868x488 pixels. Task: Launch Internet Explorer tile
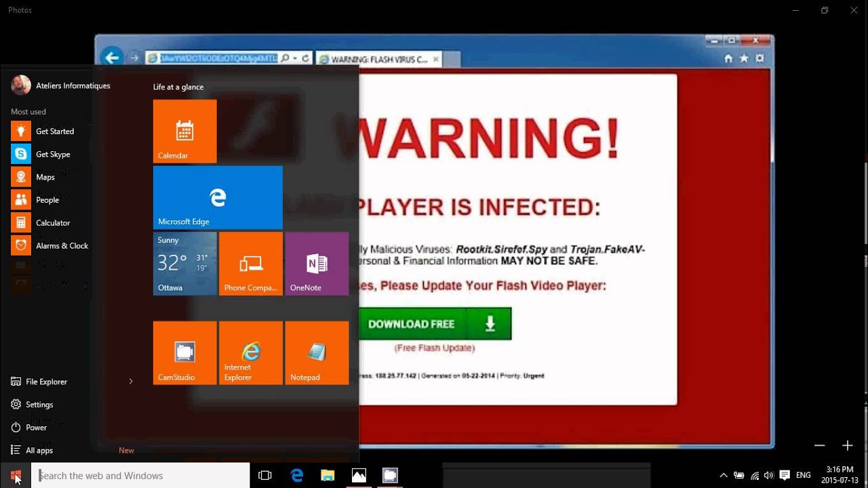pos(251,353)
